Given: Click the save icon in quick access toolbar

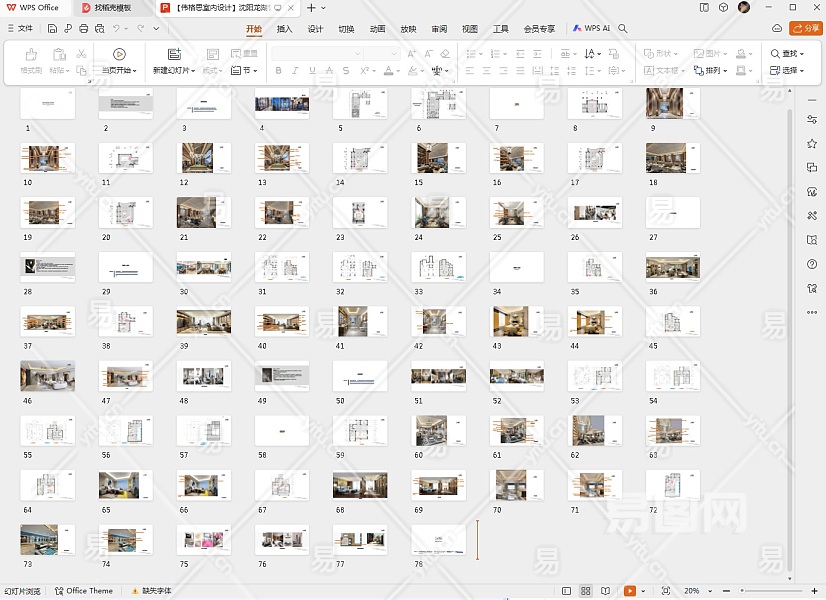Looking at the screenshot, I should tap(52, 29).
